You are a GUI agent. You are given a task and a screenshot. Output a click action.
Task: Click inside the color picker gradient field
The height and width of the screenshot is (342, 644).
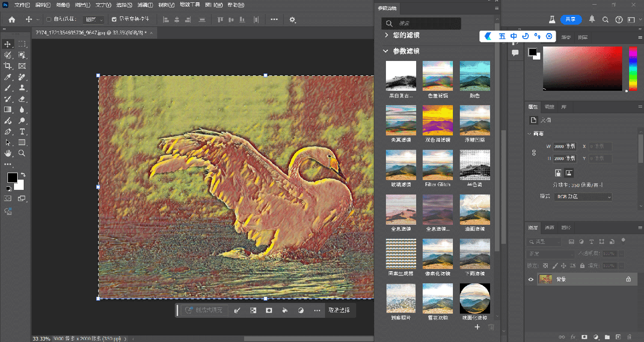[x=583, y=68]
